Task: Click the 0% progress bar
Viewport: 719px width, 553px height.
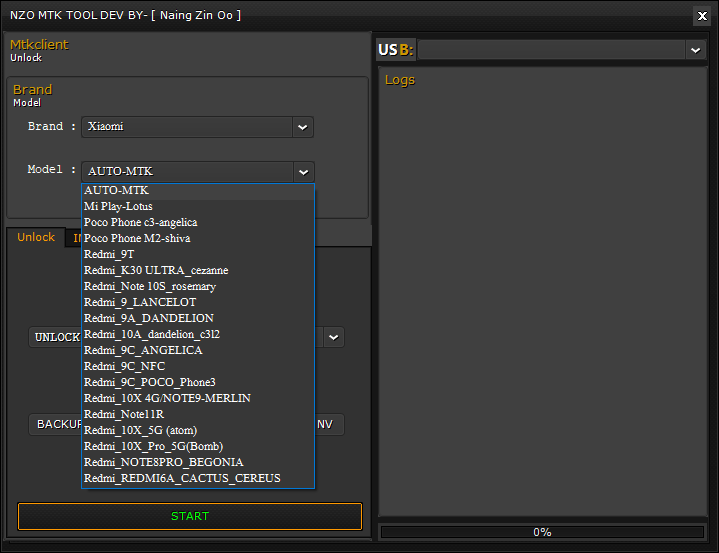Action: point(541,532)
